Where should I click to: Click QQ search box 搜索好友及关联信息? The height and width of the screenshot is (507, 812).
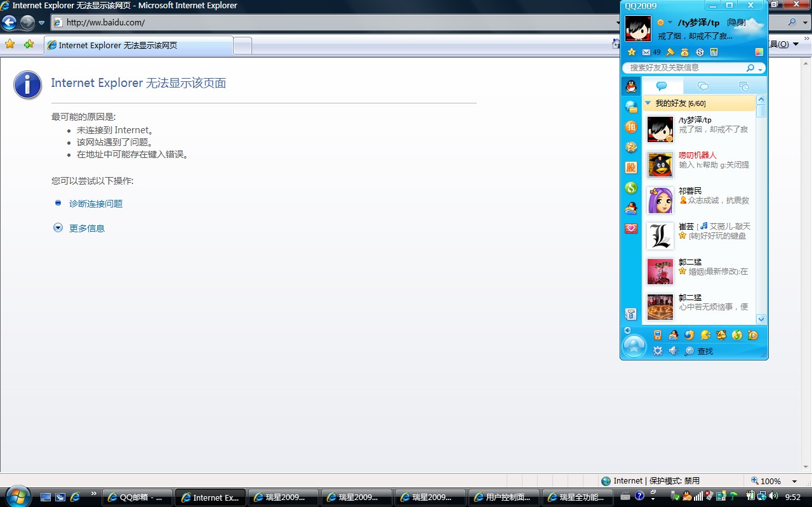click(x=684, y=68)
